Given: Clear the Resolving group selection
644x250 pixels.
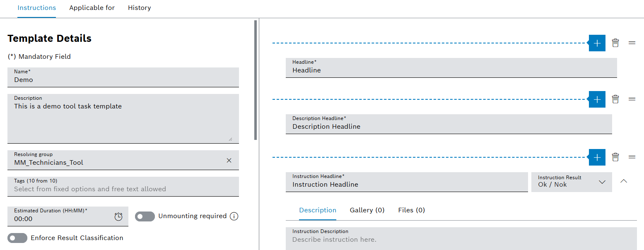Looking at the screenshot, I should click(229, 160).
